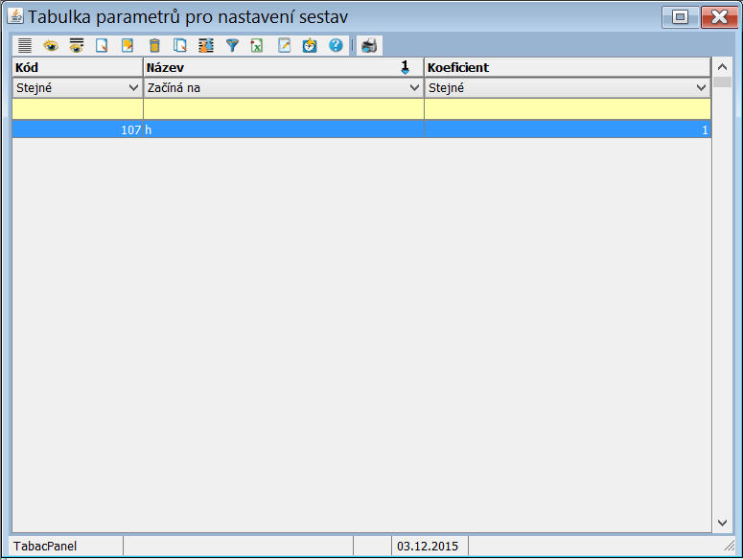Click the notepad with pencil icon
Screen dimensions: 743x560
284,45
